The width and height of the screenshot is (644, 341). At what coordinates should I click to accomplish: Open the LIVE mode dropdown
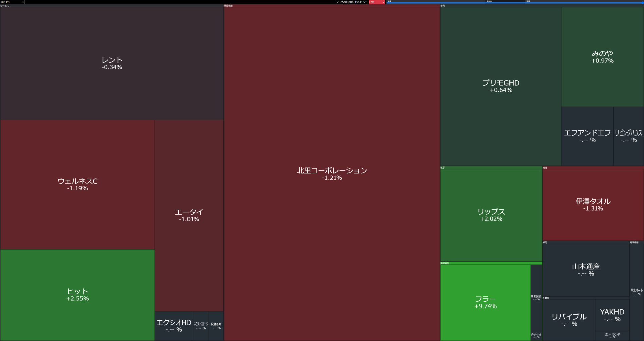[377, 2]
